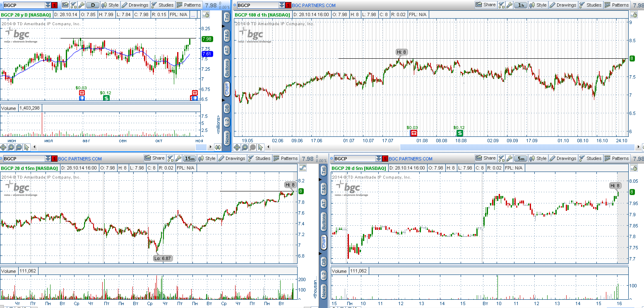This screenshot has height=308, width=644.
Task: Select the D timeframe button on the daily chart
Action: click(x=93, y=5)
